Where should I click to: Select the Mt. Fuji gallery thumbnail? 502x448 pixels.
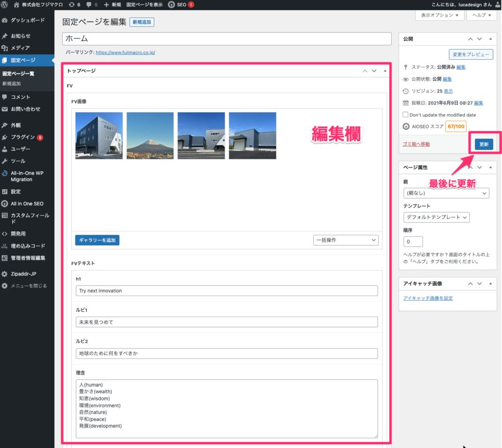(150, 136)
